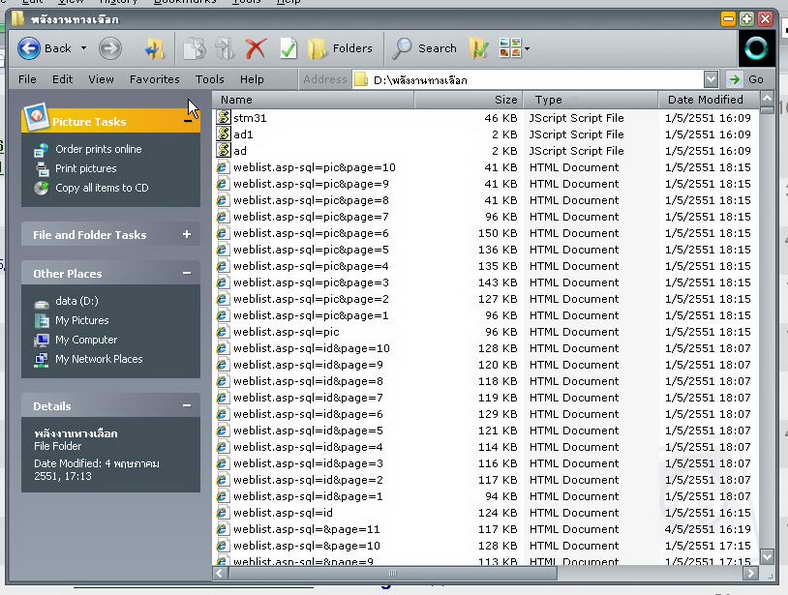Open the address bar dropdown arrow
The width and height of the screenshot is (788, 595).
(711, 80)
